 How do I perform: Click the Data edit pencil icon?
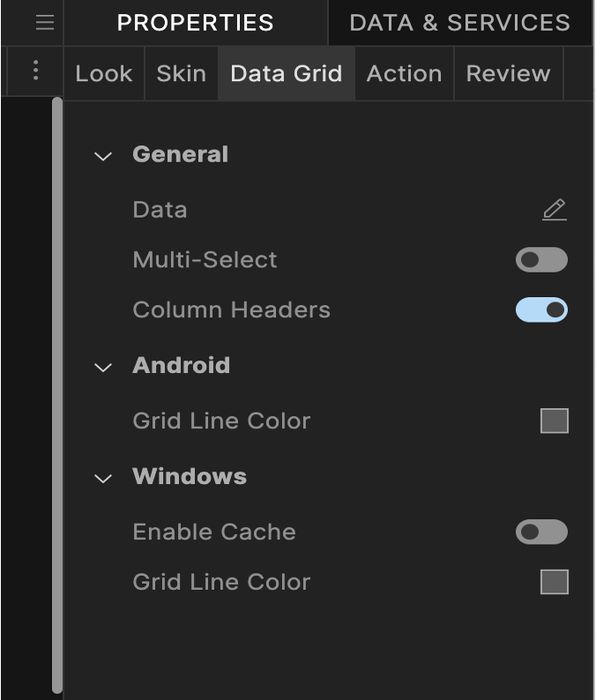(554, 210)
